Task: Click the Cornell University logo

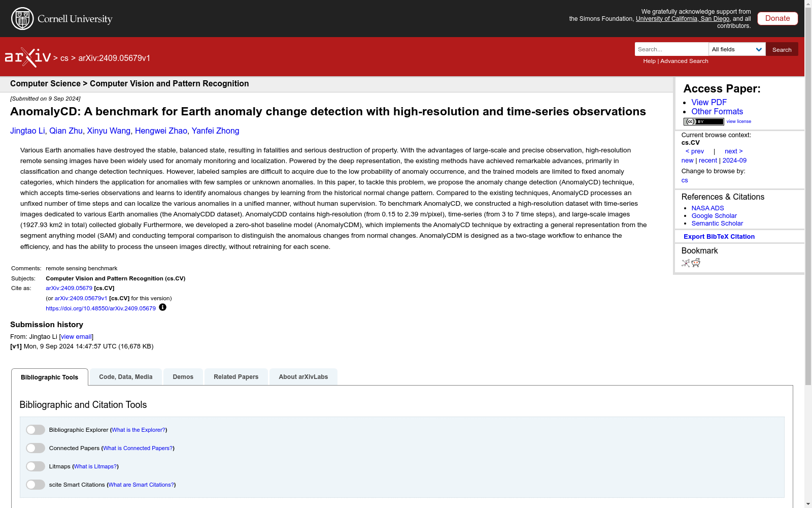Action: coord(62,19)
